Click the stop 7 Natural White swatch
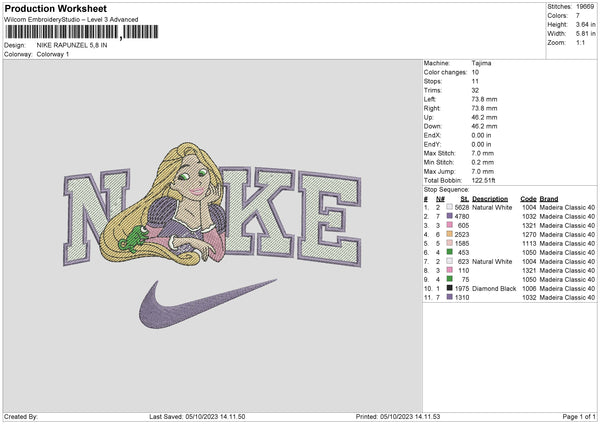Image resolution: width=600 pixels, height=424 pixels. (x=449, y=261)
